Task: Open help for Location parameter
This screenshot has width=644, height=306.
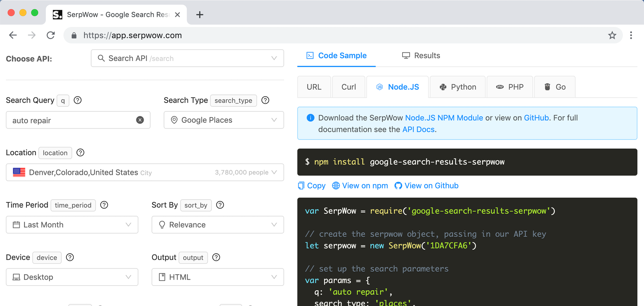Action: point(80,153)
